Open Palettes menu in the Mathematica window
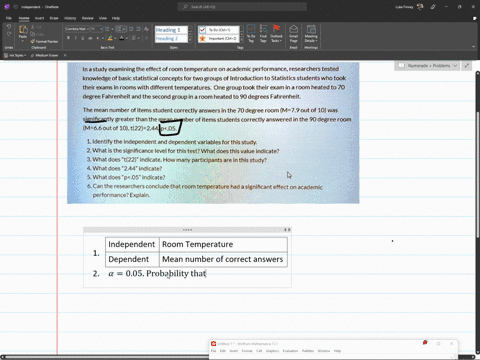The image size is (480, 360). point(308,351)
